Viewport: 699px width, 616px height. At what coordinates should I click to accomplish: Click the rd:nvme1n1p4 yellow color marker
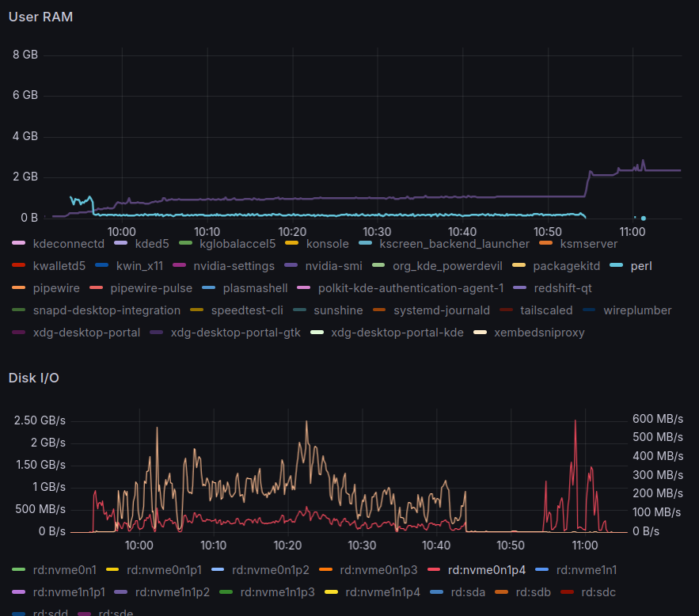(x=332, y=591)
